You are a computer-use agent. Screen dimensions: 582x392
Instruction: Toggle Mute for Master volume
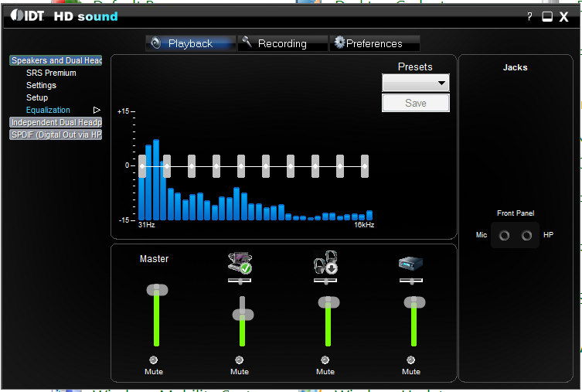coord(154,360)
